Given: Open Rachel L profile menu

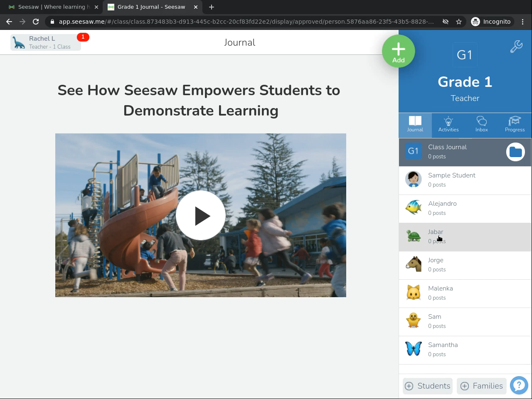Looking at the screenshot, I should click(x=46, y=42).
